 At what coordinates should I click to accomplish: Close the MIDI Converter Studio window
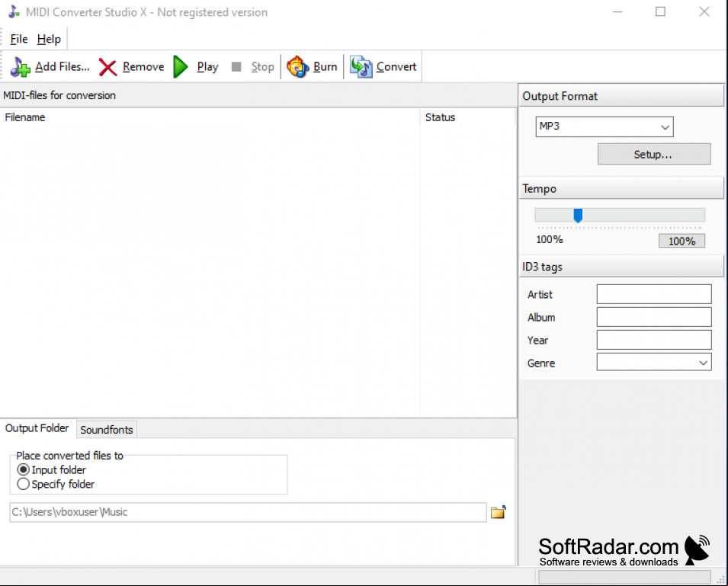(704, 12)
